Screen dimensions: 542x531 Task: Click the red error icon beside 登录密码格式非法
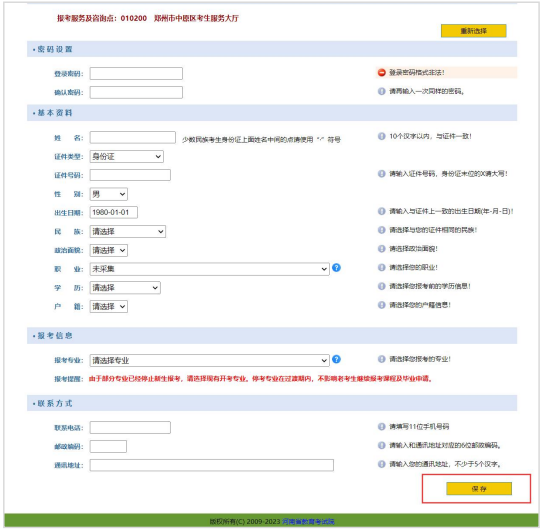pos(382,73)
